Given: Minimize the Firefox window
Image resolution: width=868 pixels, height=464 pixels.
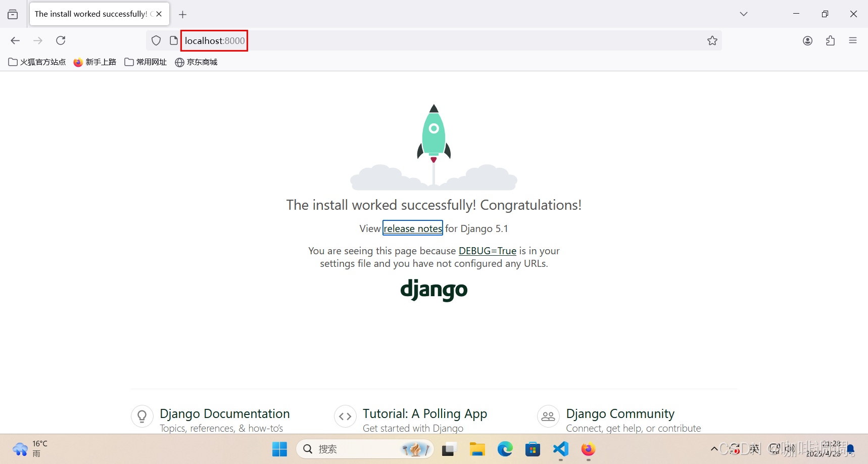Looking at the screenshot, I should pos(796,14).
